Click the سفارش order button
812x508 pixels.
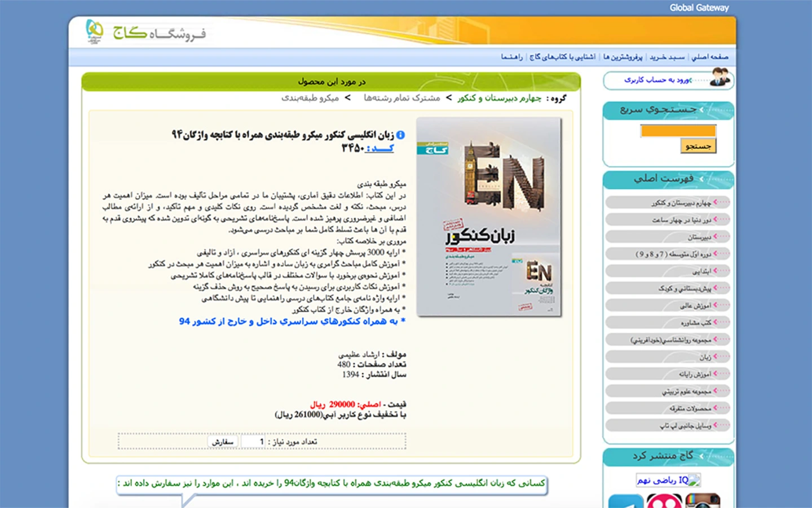[223, 441]
